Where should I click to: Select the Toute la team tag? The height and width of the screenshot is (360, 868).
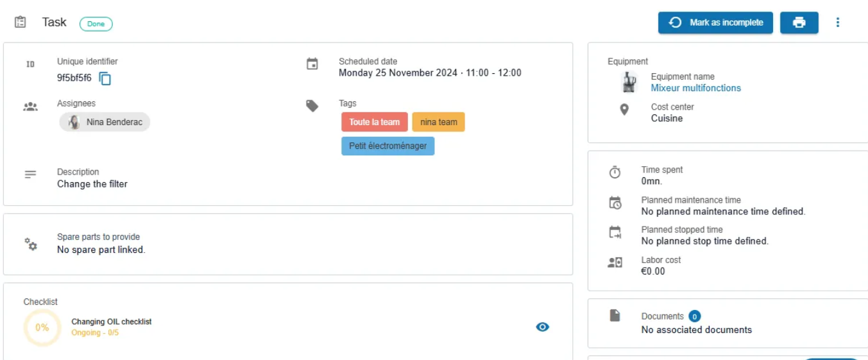(x=375, y=122)
